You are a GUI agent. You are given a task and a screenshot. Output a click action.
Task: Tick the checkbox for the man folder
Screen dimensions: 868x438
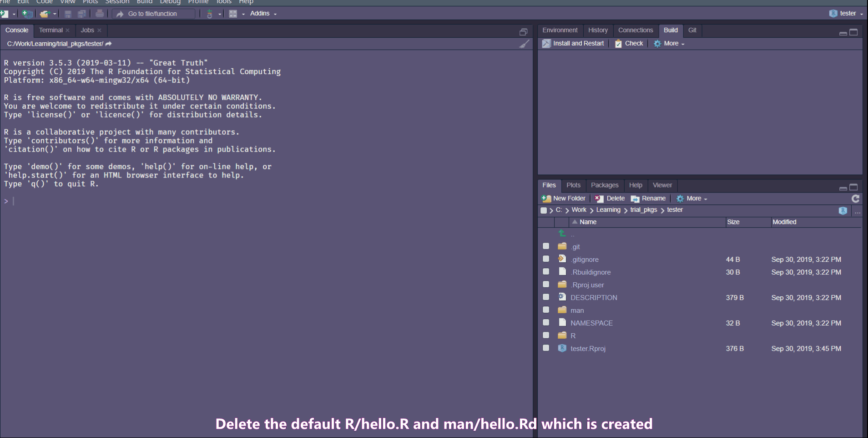546,310
